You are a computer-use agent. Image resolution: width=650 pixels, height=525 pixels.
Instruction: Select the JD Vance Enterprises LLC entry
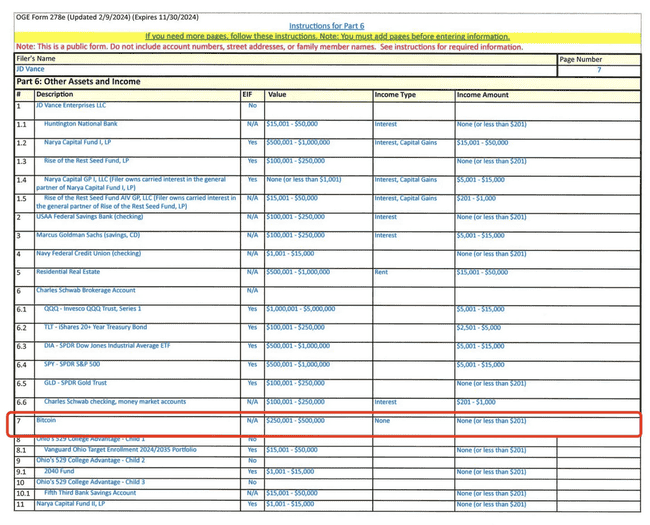[71, 105]
